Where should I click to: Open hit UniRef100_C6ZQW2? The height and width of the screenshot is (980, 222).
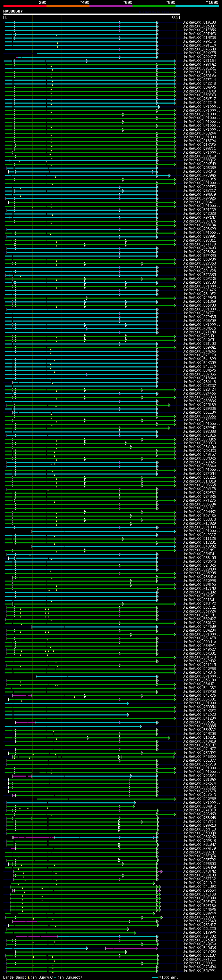pos(199,592)
